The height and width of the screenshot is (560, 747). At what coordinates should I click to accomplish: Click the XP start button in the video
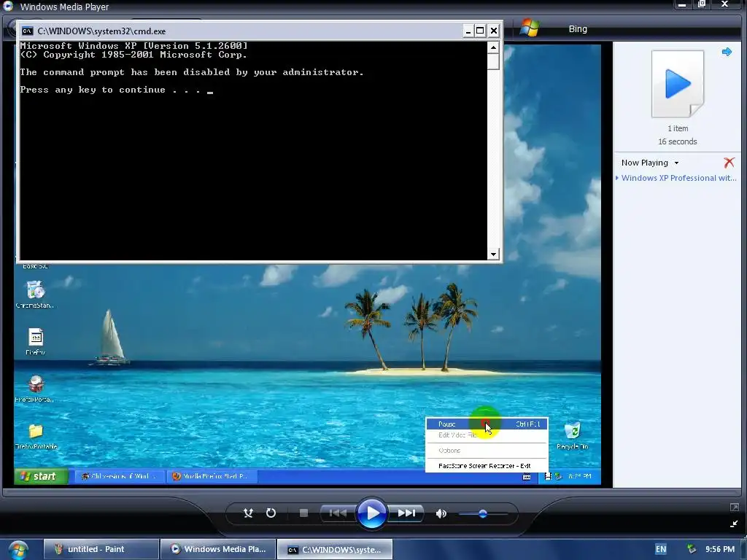click(x=41, y=476)
